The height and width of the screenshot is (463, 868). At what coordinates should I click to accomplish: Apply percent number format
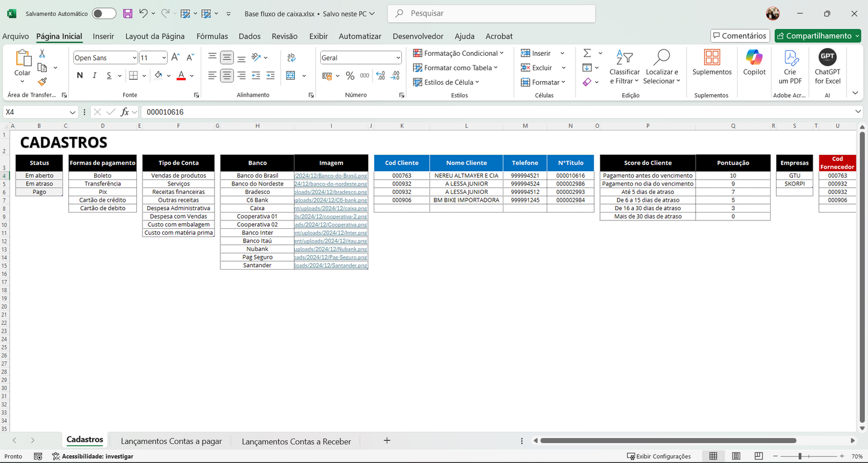pos(349,76)
